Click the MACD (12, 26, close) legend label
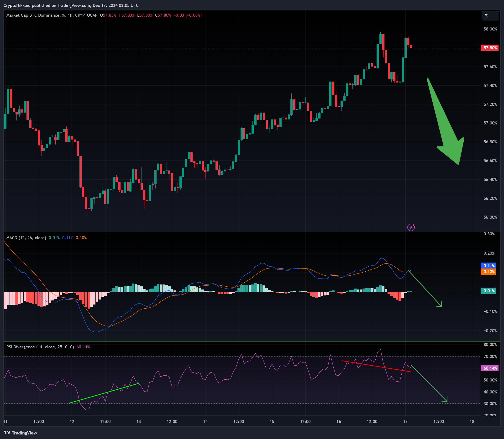 [x=26, y=238]
